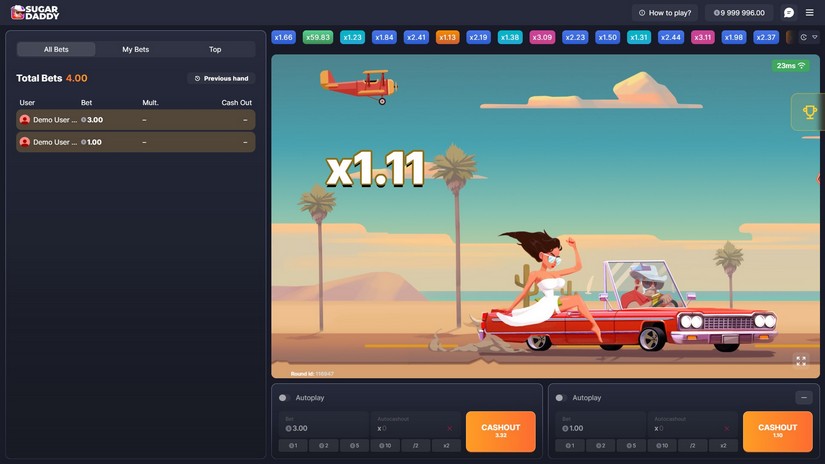This screenshot has width=825, height=464.
Task: Click the Round id text
Action: point(312,374)
